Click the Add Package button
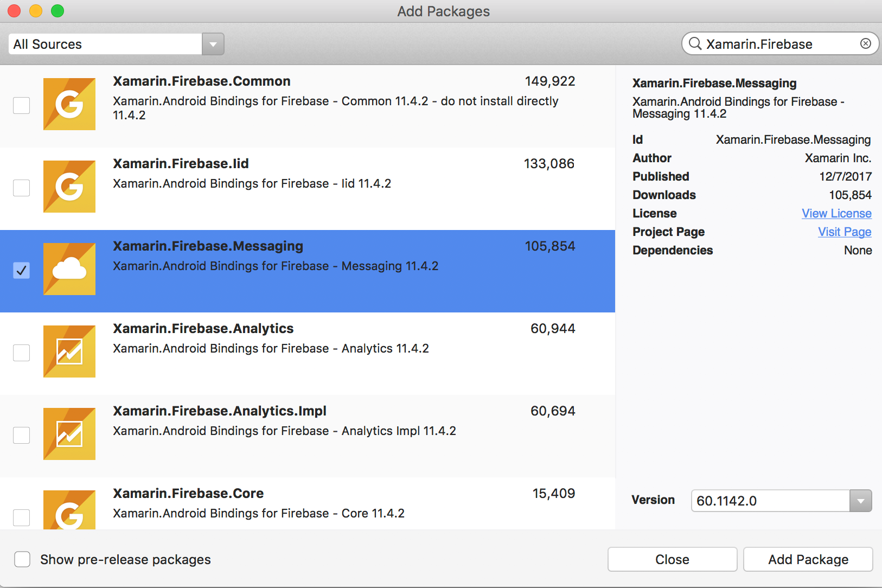 (808, 559)
